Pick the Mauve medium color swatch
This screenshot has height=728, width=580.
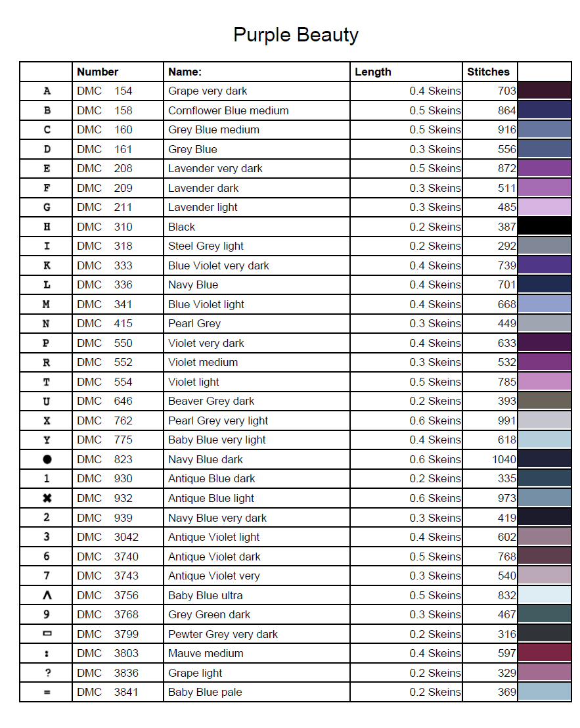[545, 653]
